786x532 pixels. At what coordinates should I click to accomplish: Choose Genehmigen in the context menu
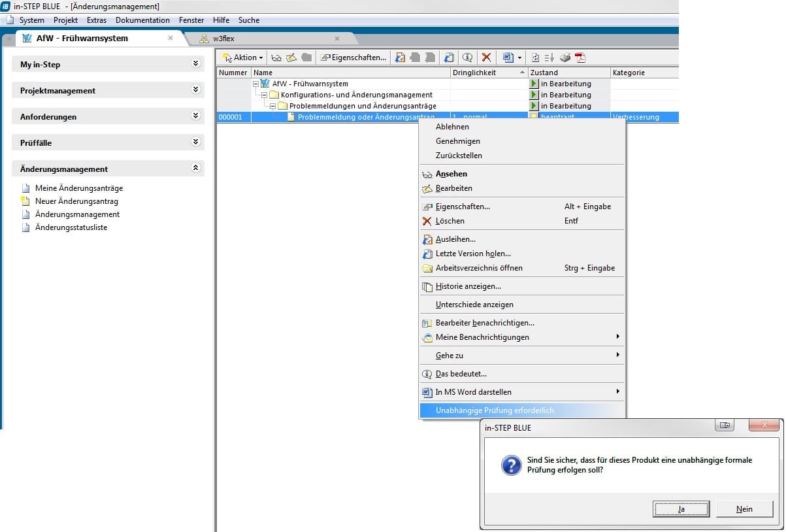(457, 141)
